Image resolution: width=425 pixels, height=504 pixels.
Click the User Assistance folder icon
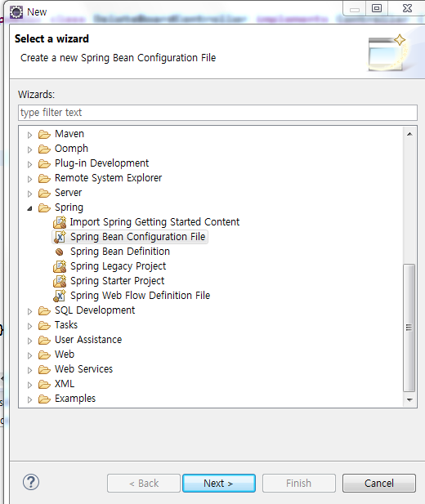(44, 340)
